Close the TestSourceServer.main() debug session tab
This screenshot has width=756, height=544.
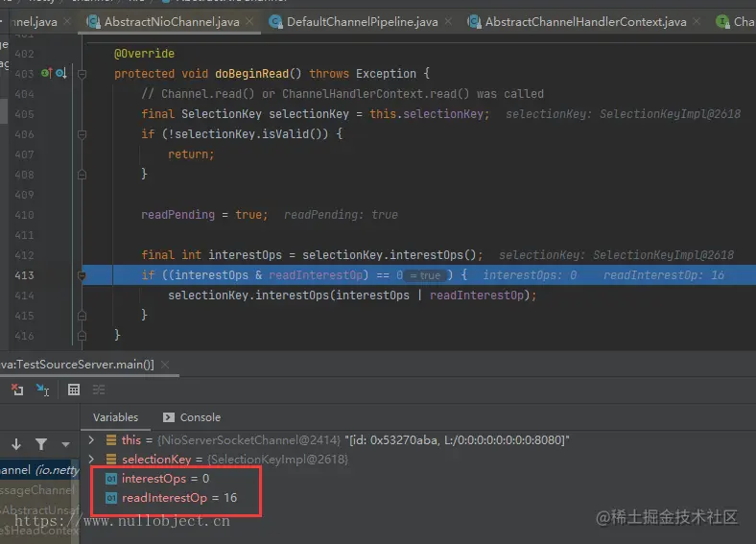coord(165,365)
